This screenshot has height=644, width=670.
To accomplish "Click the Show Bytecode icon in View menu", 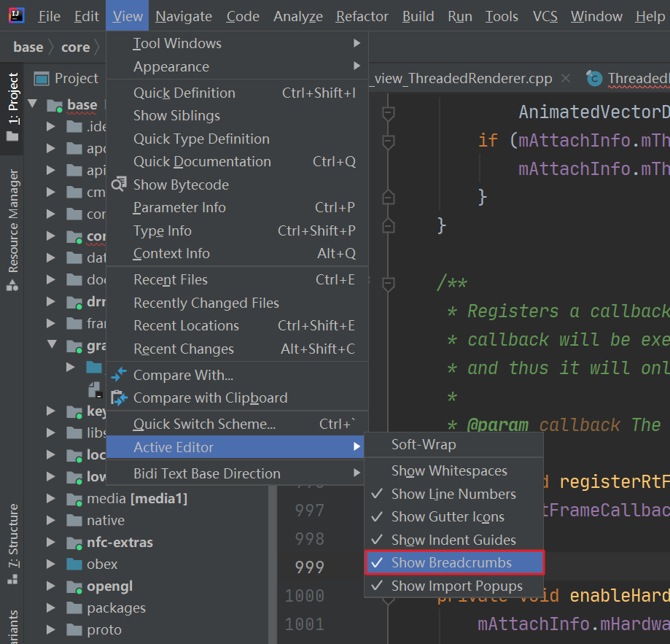I will click(119, 185).
